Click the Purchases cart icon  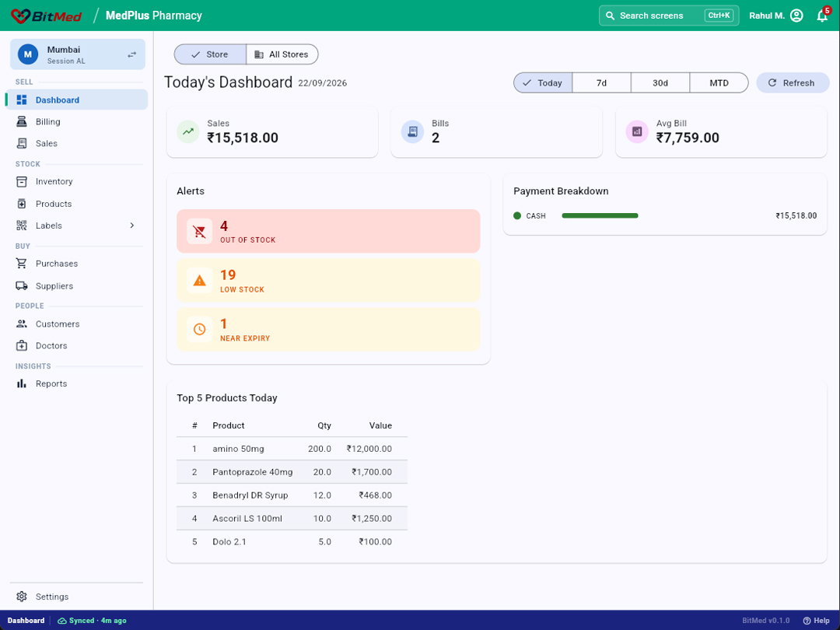pyautogui.click(x=22, y=264)
